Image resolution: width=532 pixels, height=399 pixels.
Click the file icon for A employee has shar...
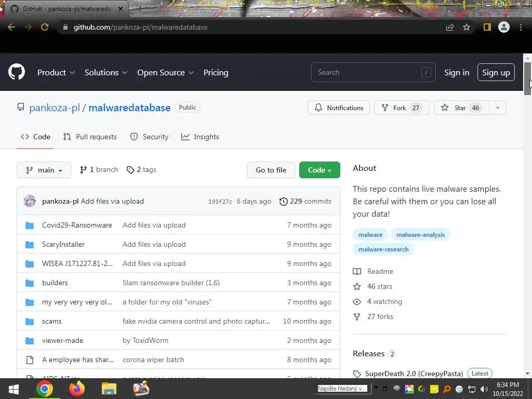pos(30,360)
